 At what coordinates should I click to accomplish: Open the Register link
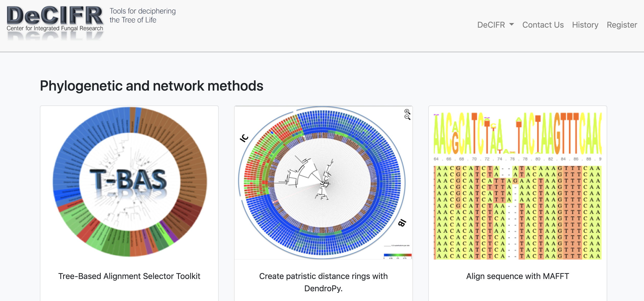[x=622, y=25]
